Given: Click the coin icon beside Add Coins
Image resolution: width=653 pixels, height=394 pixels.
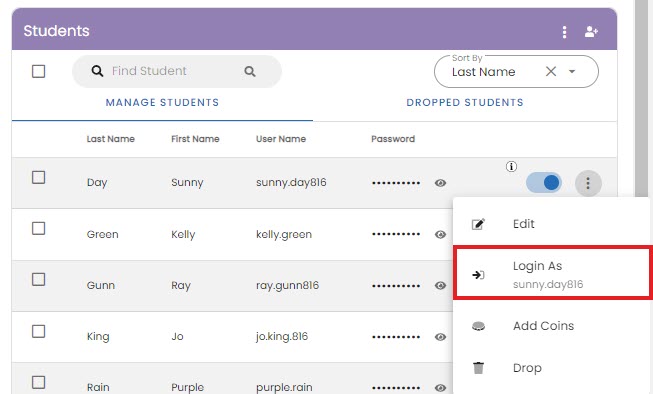Looking at the screenshot, I should [x=478, y=326].
